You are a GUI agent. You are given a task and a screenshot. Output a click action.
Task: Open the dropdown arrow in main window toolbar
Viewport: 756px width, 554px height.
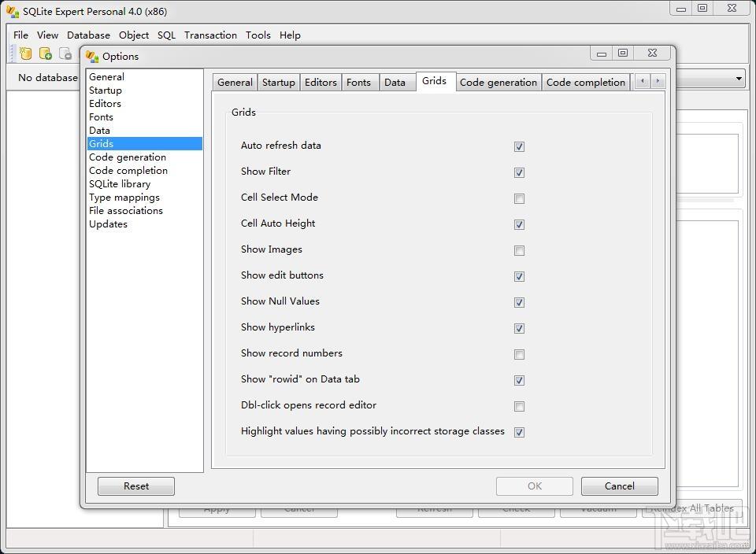coord(739,79)
